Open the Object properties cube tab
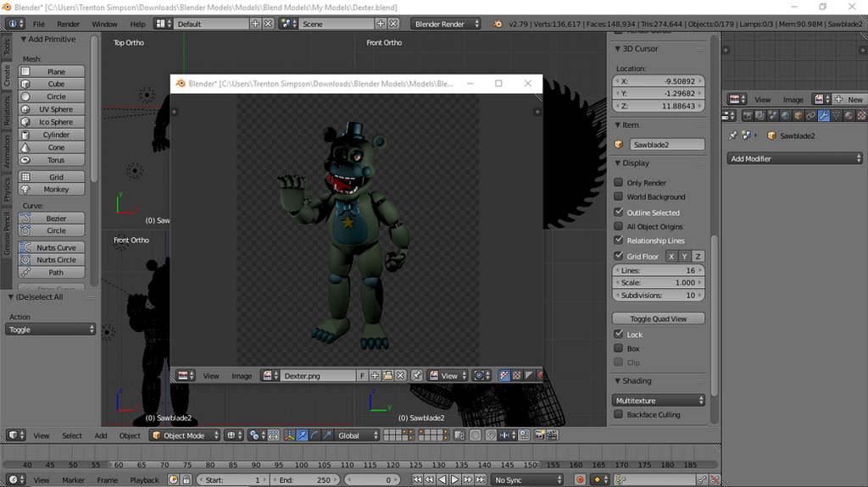Viewport: 868px width, 487px height. [798, 116]
